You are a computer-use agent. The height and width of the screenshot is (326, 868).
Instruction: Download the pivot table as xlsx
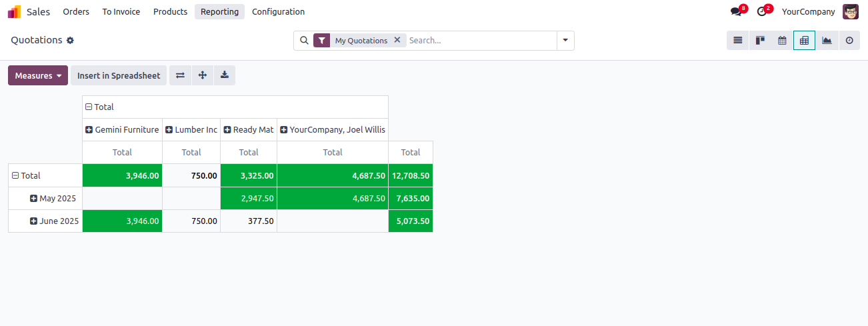[x=225, y=75]
